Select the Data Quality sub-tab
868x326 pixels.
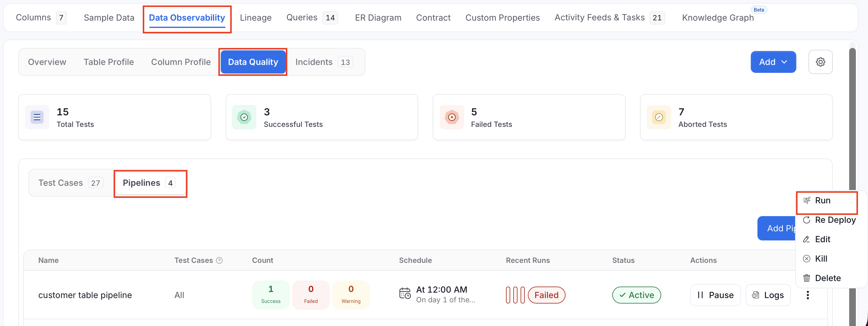[253, 62]
